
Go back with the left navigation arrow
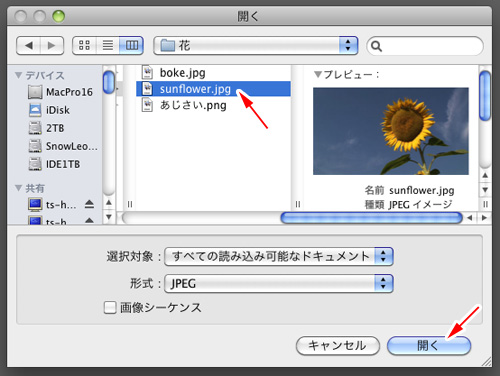[28, 45]
